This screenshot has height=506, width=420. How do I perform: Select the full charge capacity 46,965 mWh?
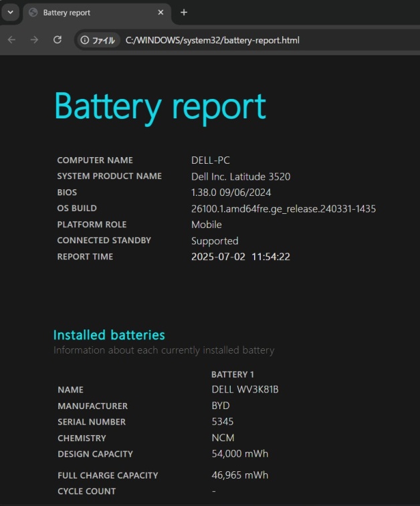point(240,475)
